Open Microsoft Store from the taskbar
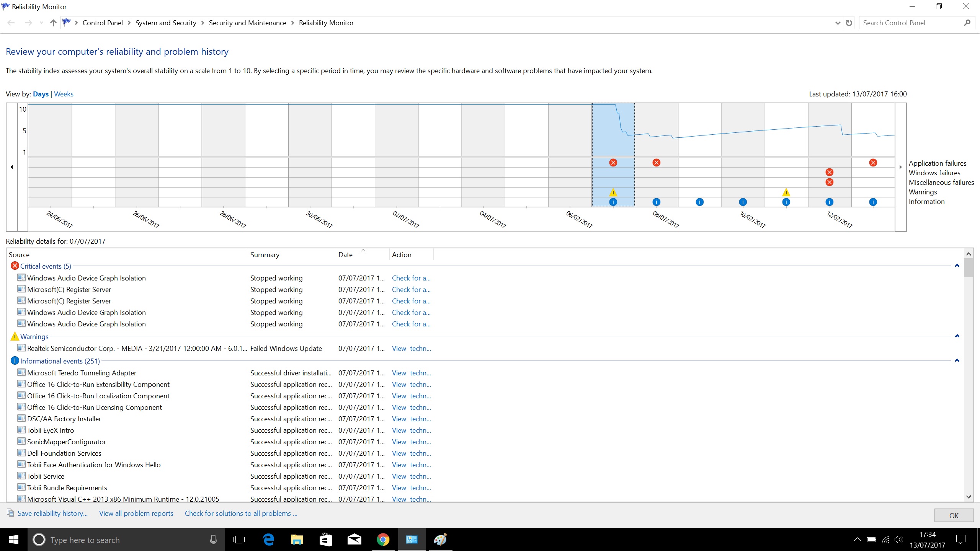 (325, 540)
